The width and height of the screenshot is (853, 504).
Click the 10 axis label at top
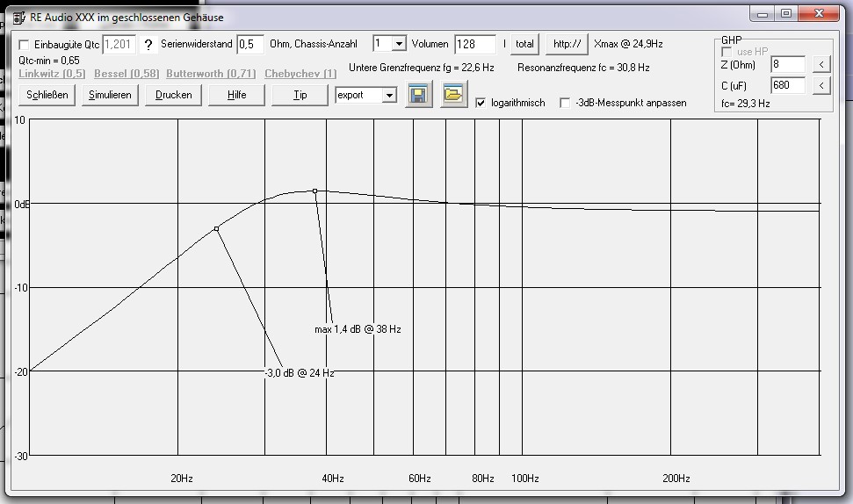coord(19,120)
